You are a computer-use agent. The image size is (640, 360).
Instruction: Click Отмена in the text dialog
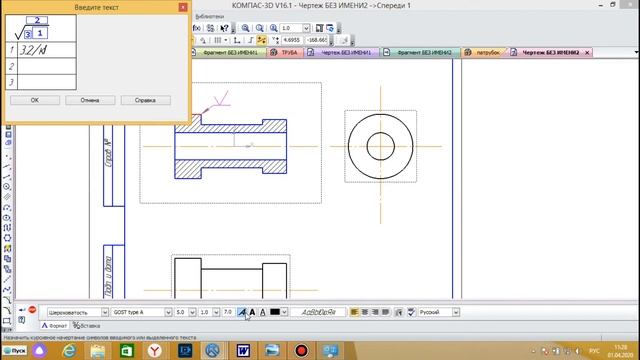pyautogui.click(x=90, y=100)
